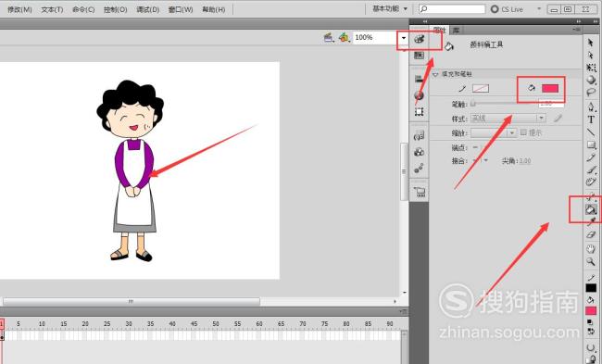The image size is (602, 364).
Task: Open the zoom percentage dropdown arrow
Action: (403, 38)
